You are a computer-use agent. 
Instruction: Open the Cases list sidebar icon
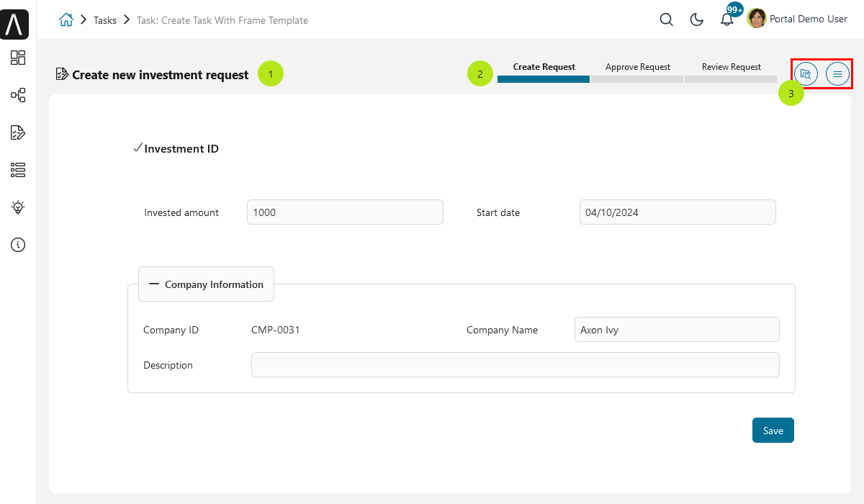(x=18, y=170)
